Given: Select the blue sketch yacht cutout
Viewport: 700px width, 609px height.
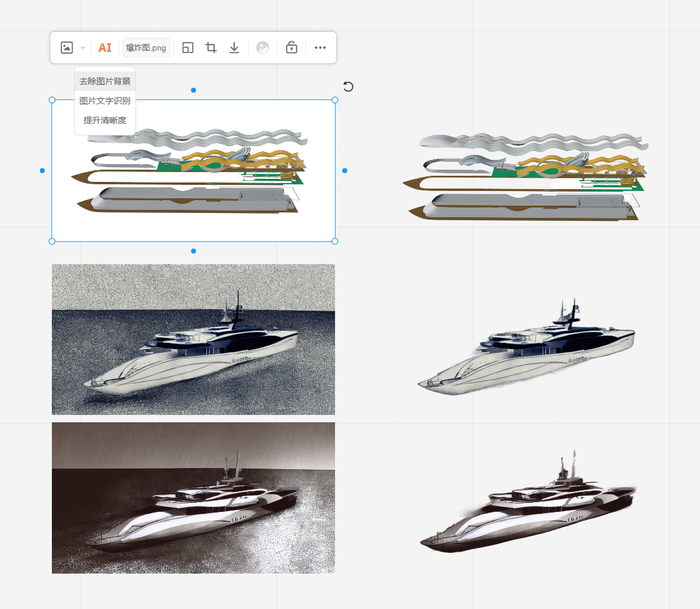Looking at the screenshot, I should point(527,347).
